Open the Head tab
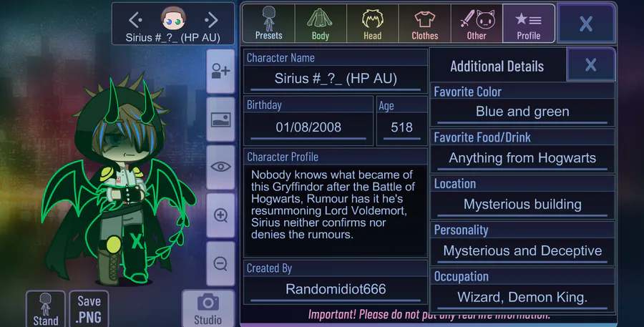This screenshot has width=644, height=327. point(373,24)
